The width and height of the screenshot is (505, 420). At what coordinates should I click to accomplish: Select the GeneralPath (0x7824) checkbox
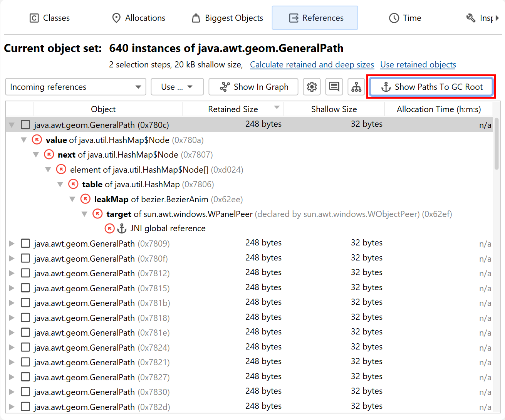tap(25, 348)
